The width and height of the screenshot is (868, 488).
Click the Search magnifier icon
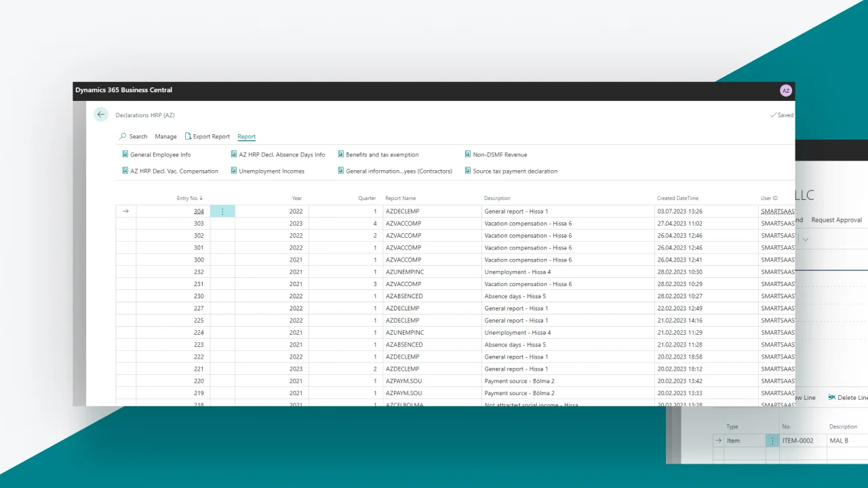[x=123, y=136]
